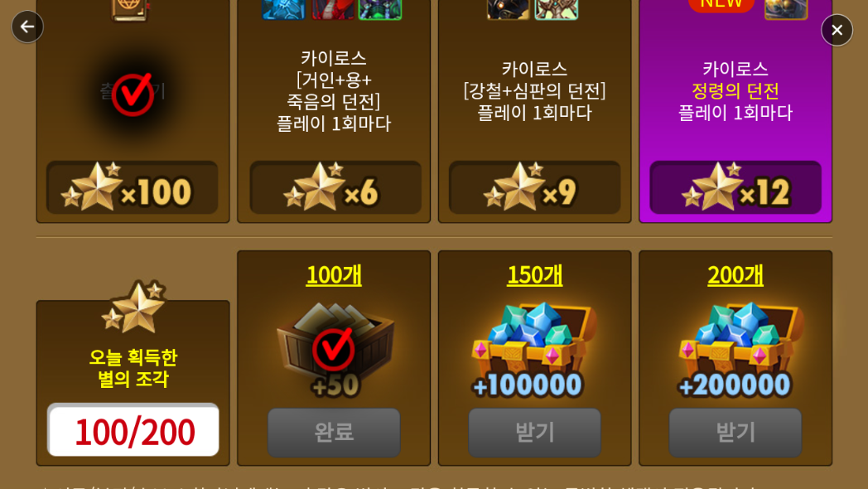Tap the 완료 button under 100개
The height and width of the screenshot is (489, 868).
[334, 433]
